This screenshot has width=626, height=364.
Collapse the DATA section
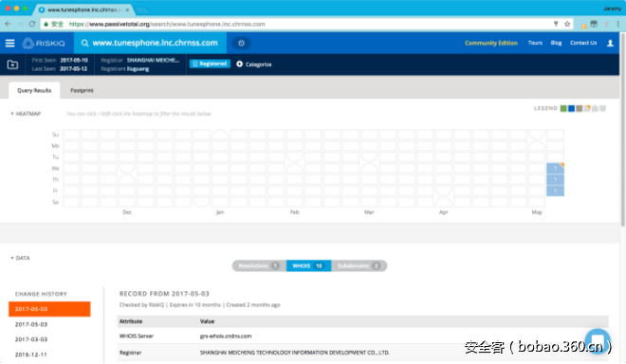pyautogui.click(x=12, y=258)
